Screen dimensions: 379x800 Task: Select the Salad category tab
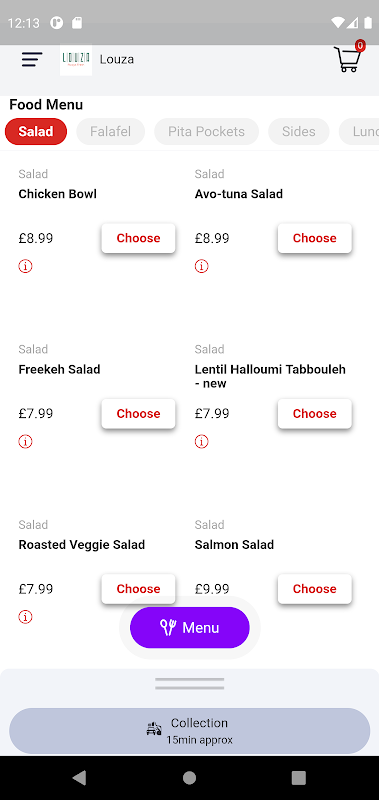[x=36, y=132]
